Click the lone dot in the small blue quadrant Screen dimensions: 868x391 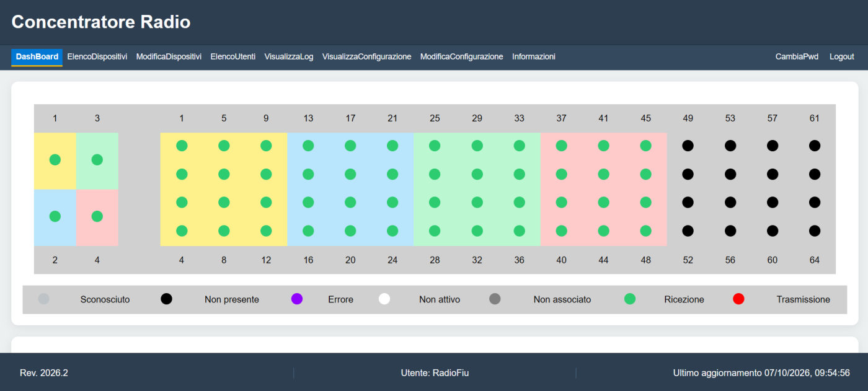[x=55, y=216]
